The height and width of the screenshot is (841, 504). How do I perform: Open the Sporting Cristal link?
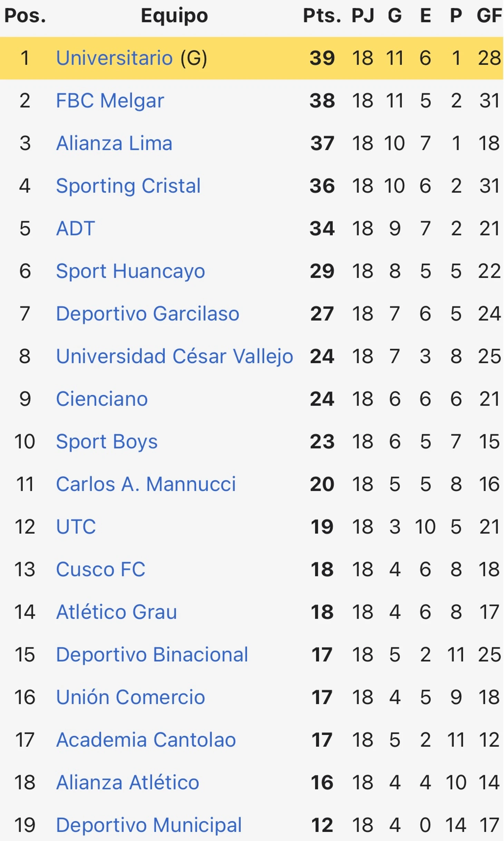(x=128, y=186)
